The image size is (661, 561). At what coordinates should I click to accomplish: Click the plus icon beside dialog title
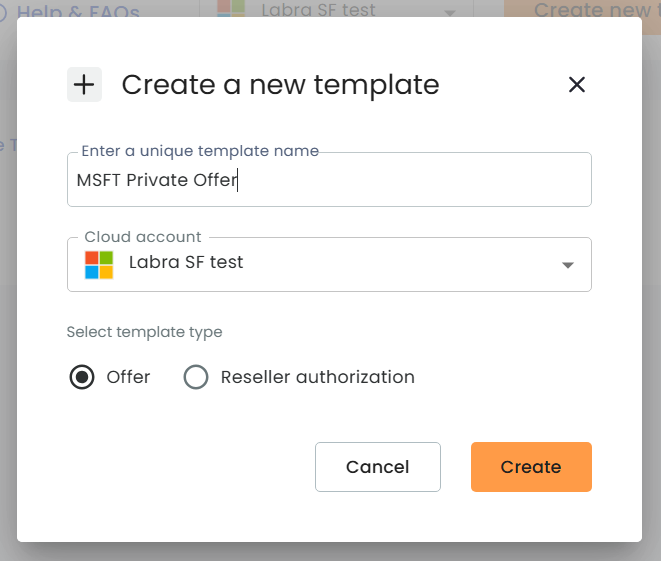(x=84, y=85)
